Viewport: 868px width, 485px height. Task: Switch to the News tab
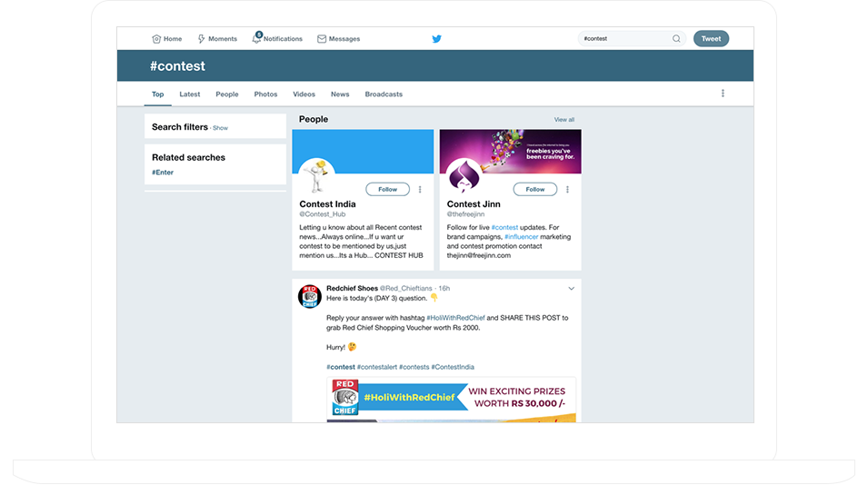coord(340,94)
